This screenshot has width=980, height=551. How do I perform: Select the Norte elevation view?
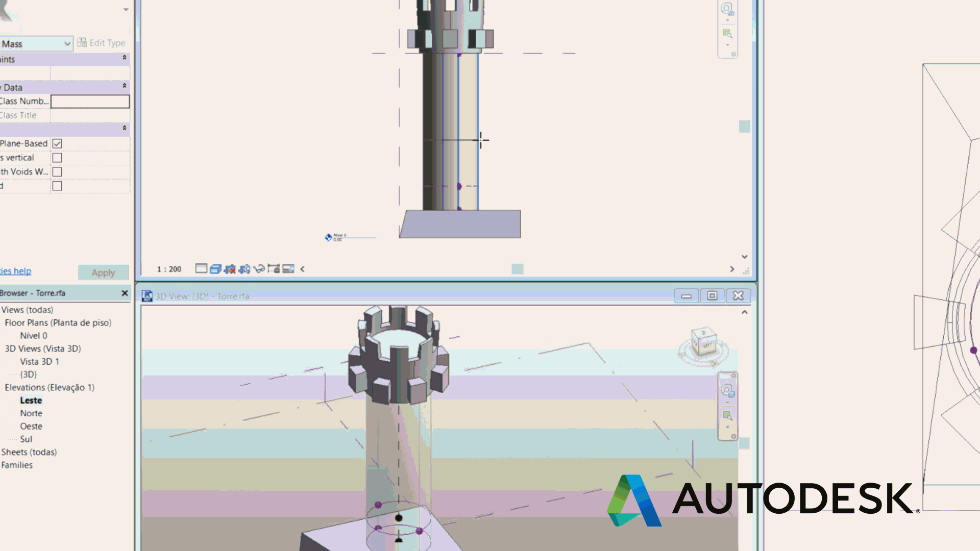pos(31,413)
